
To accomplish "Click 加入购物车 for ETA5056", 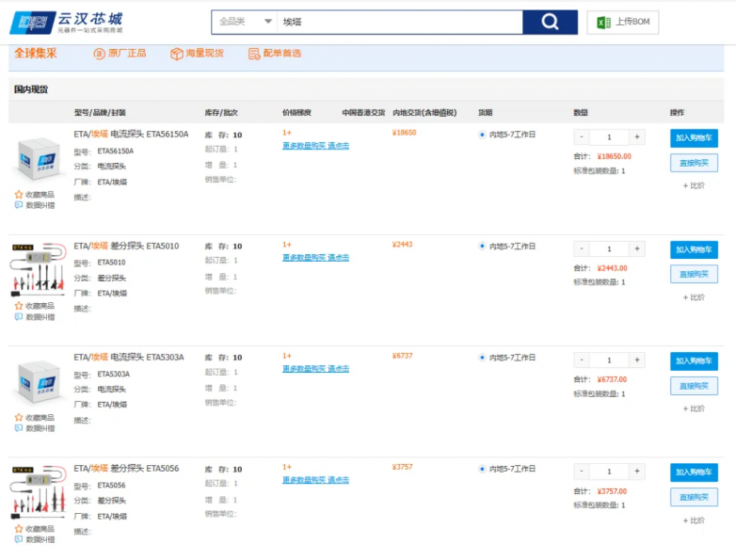I will point(694,472).
